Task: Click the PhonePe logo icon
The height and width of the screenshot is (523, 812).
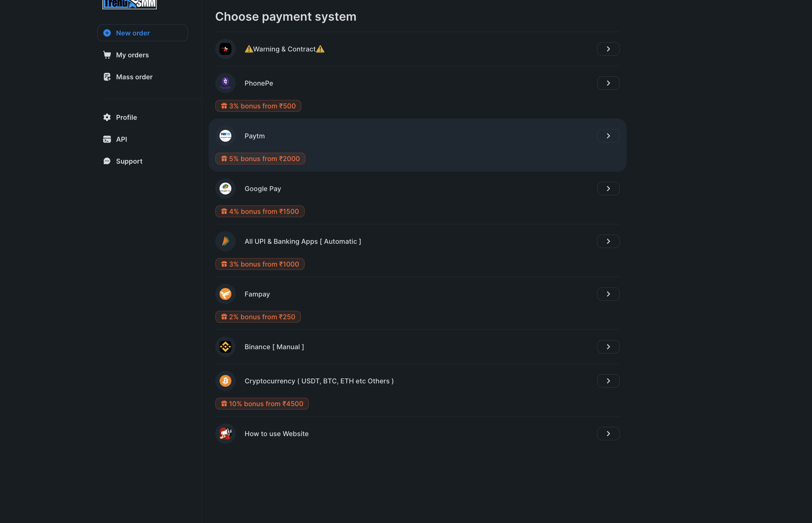Action: (225, 83)
